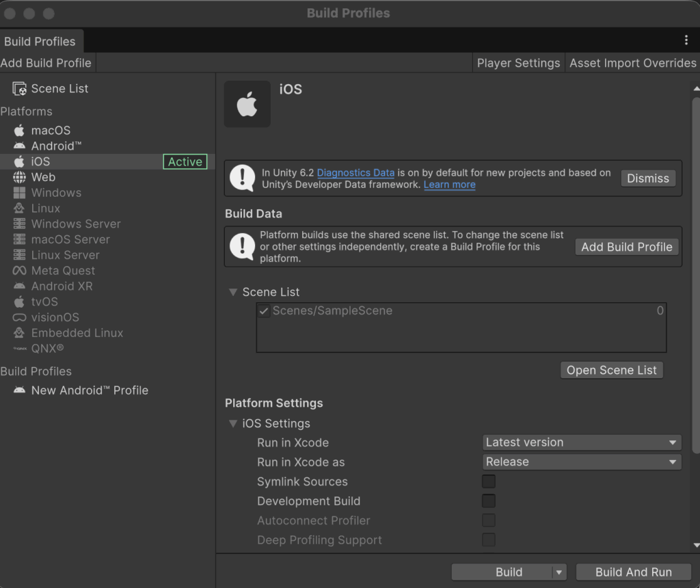The width and height of the screenshot is (700, 588).
Task: Click the Scene List icon in sidebar
Action: 19,89
